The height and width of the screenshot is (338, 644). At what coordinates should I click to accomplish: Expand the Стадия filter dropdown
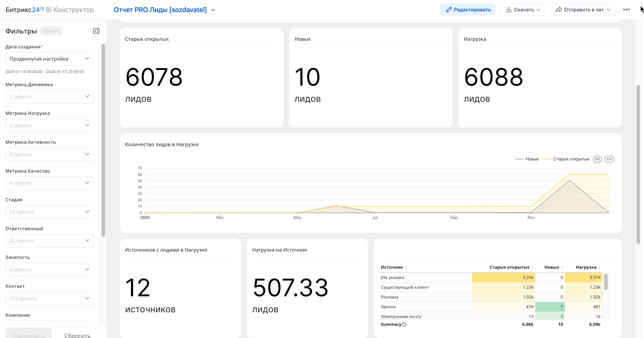point(49,212)
